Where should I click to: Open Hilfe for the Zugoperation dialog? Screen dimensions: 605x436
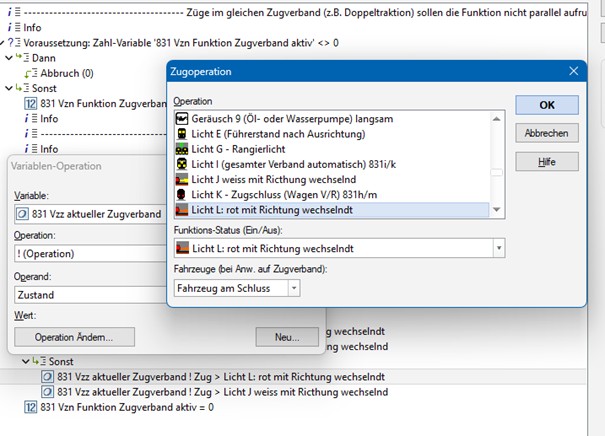[546, 161]
